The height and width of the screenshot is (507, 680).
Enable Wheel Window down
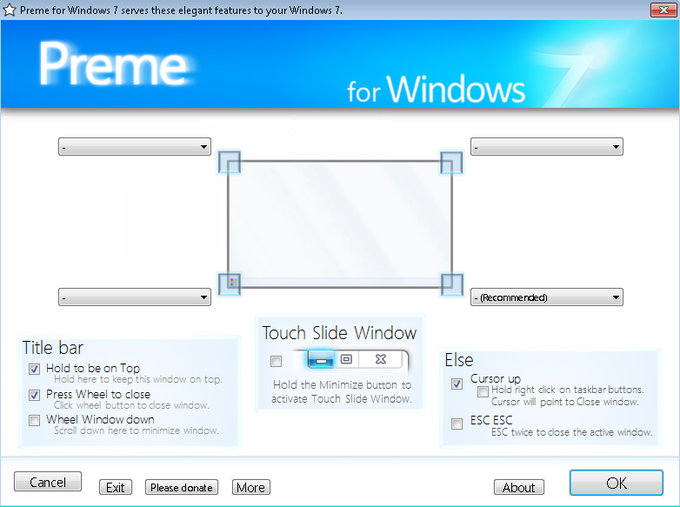click(x=34, y=420)
